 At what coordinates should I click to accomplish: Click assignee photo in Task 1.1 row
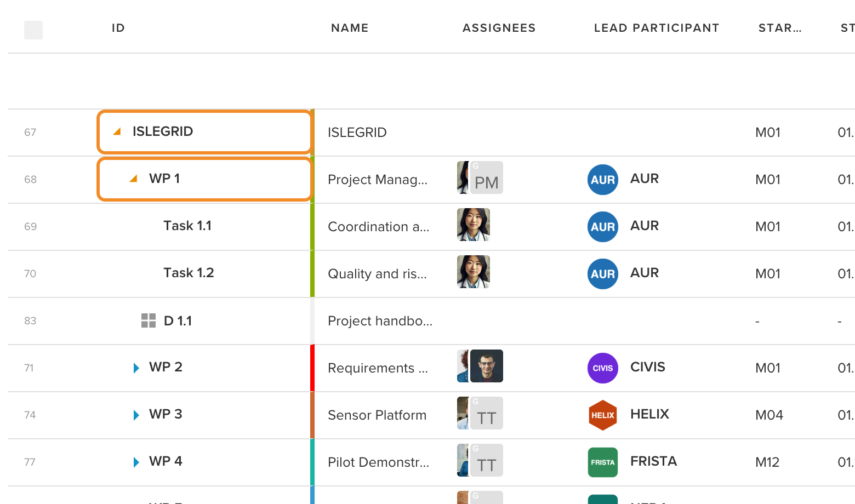pyautogui.click(x=474, y=225)
